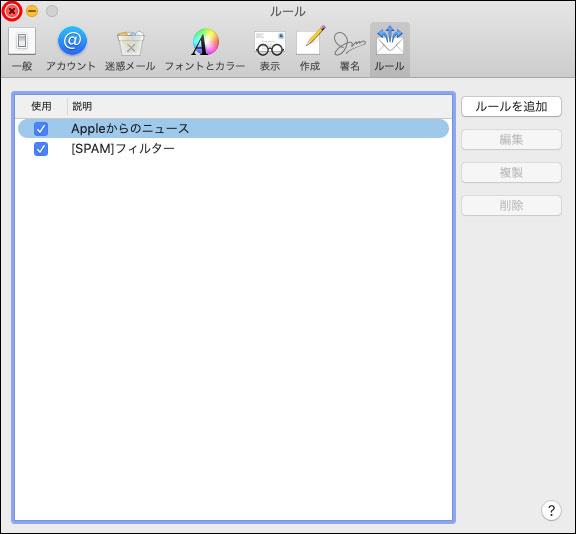Open the 作成 composing pencil icon
The height and width of the screenshot is (534, 576).
(310, 49)
